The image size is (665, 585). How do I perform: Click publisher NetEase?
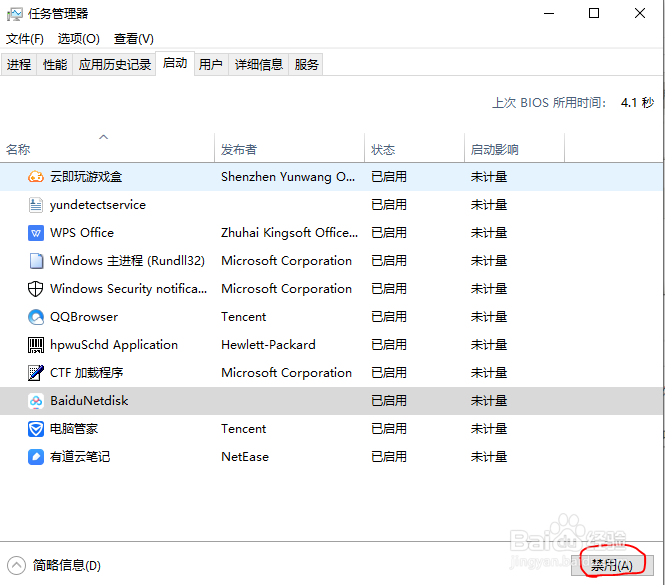[x=245, y=457]
